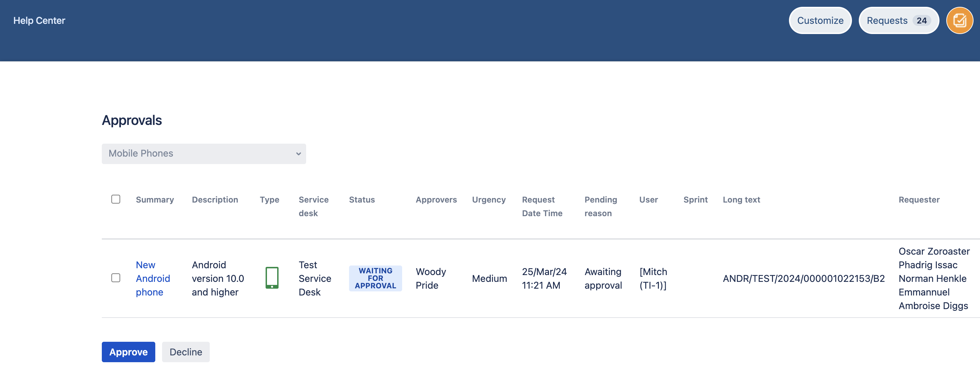Click the Waiting for Approval status badge
This screenshot has height=369, width=980.
point(375,278)
